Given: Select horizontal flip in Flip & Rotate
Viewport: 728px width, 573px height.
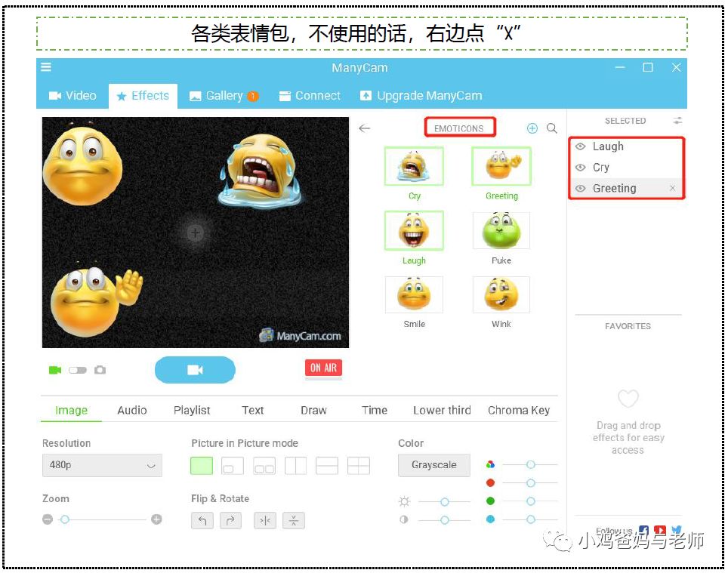Looking at the screenshot, I should [264, 520].
